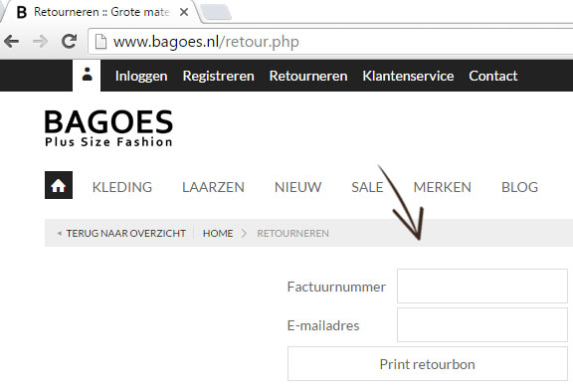Open the SALE category
The image size is (573, 392).
(367, 187)
